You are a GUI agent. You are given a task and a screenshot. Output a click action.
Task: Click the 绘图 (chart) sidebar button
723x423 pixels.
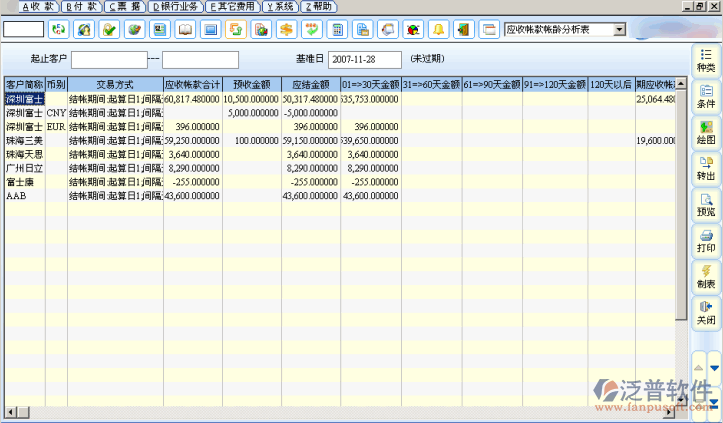(x=706, y=133)
